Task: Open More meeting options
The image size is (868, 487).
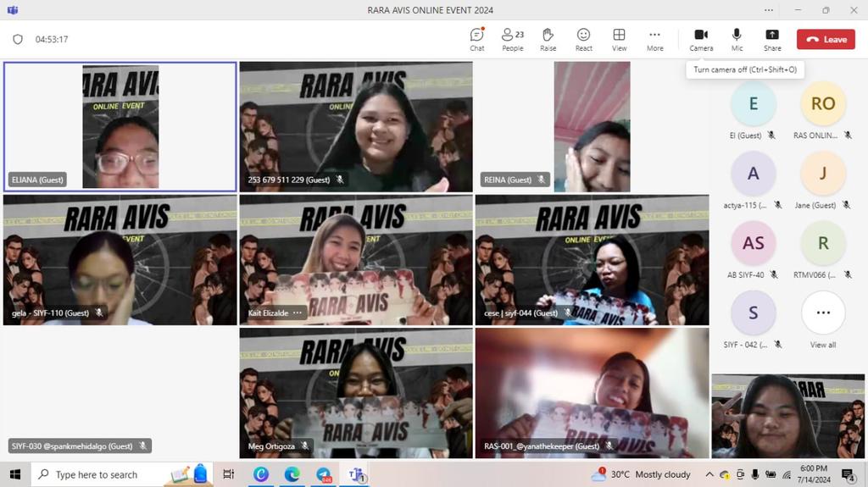Action: pyautogui.click(x=655, y=39)
